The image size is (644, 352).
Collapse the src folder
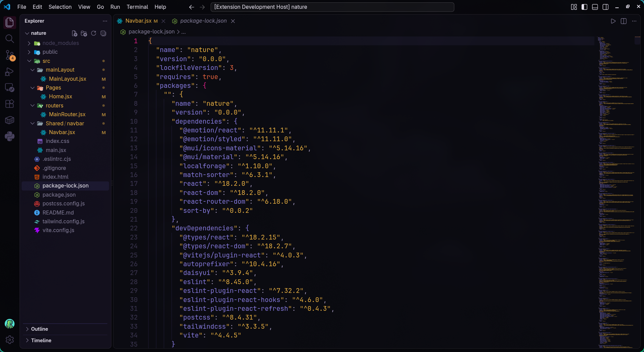pos(29,61)
